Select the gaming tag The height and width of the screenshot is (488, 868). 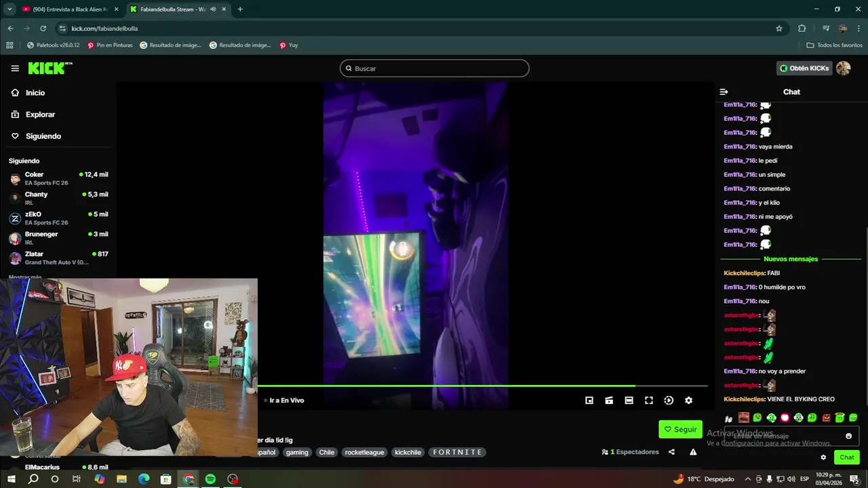297,452
